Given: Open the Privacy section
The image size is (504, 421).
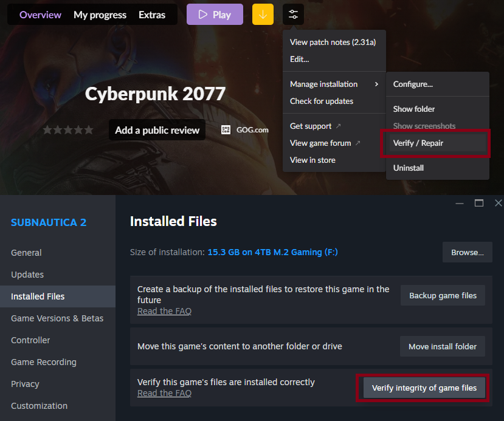Looking at the screenshot, I should pyautogui.click(x=58, y=384).
